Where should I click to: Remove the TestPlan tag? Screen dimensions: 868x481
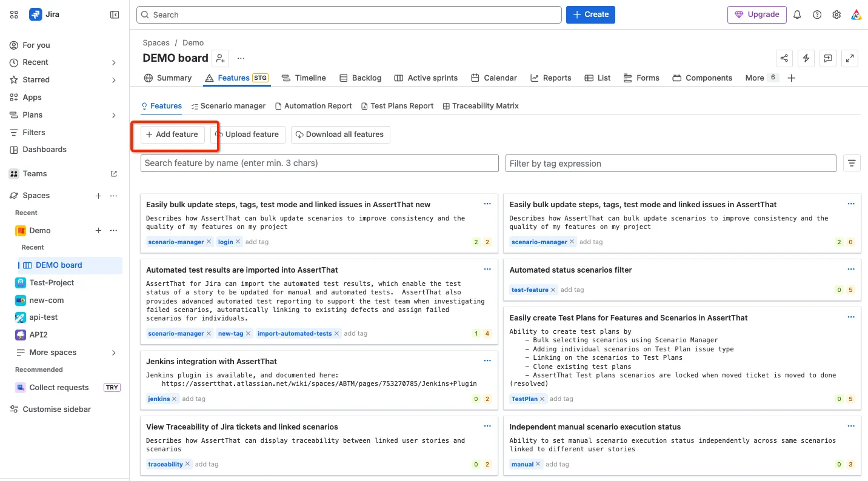pyautogui.click(x=542, y=399)
